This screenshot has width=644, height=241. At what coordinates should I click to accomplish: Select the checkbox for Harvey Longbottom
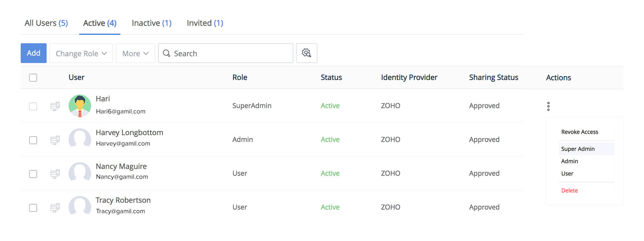pos(33,140)
